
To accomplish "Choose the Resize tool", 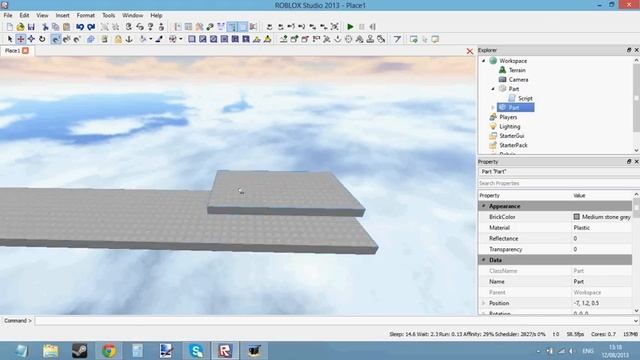I will (31, 39).
